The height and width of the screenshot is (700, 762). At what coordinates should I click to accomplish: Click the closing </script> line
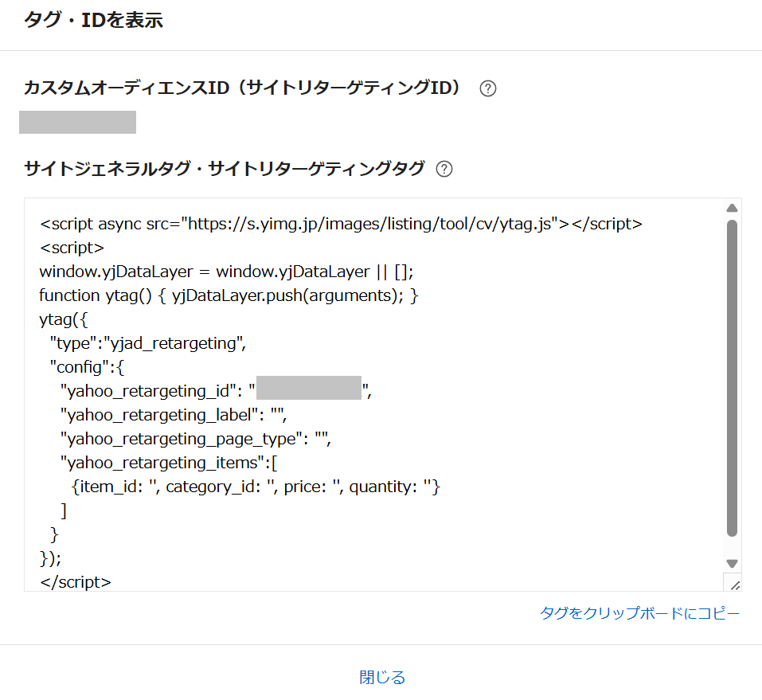[x=76, y=581]
